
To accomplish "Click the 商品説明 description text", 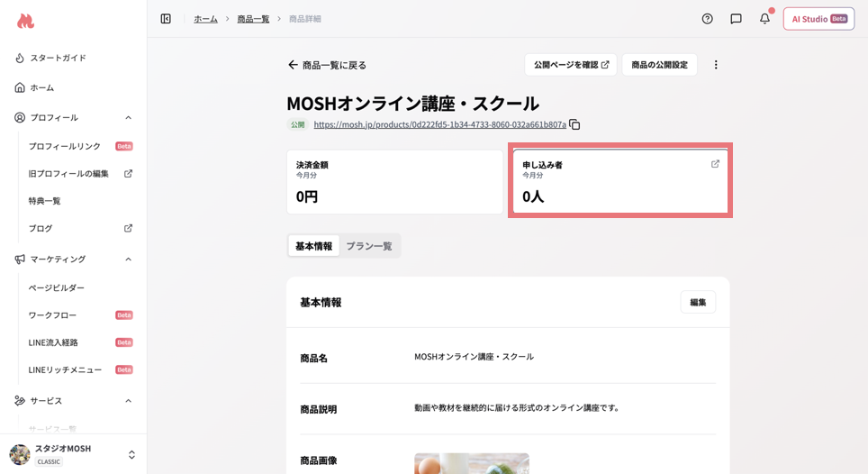I will coord(517,408).
